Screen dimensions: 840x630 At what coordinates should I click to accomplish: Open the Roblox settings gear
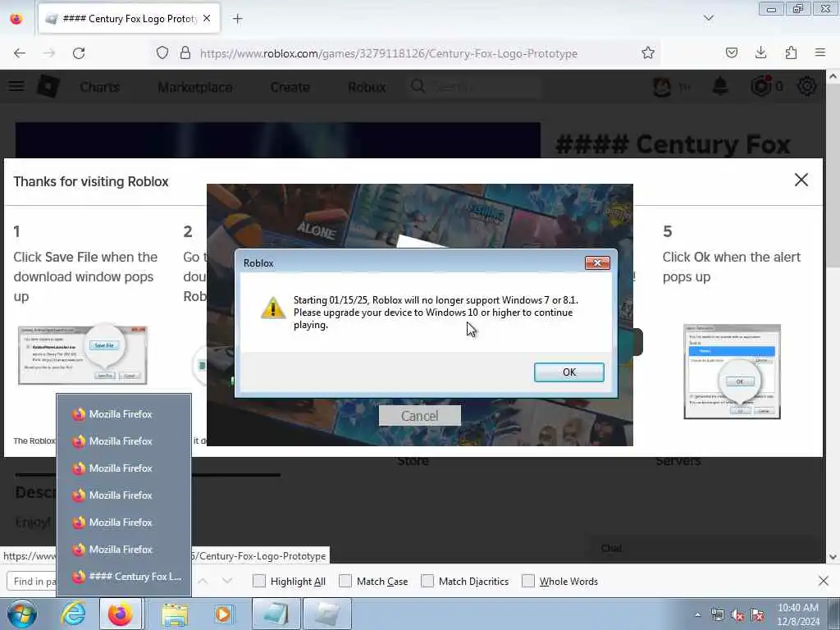pos(806,85)
